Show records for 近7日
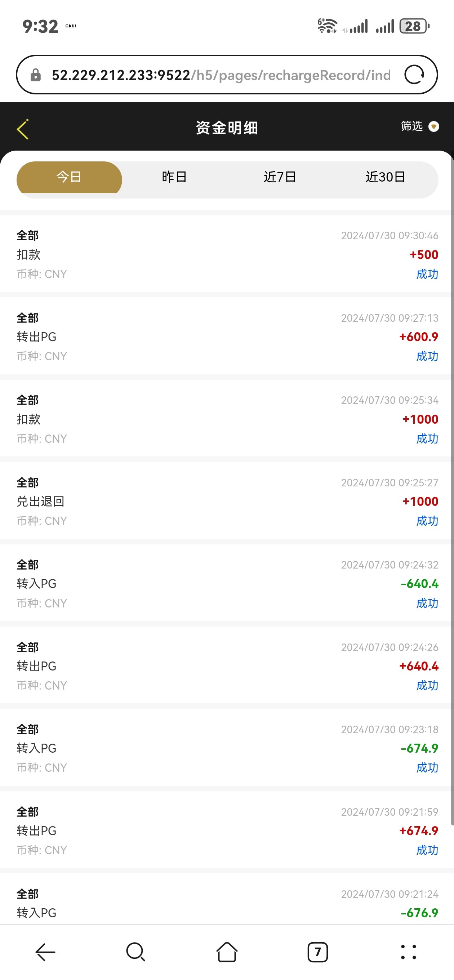 (280, 177)
